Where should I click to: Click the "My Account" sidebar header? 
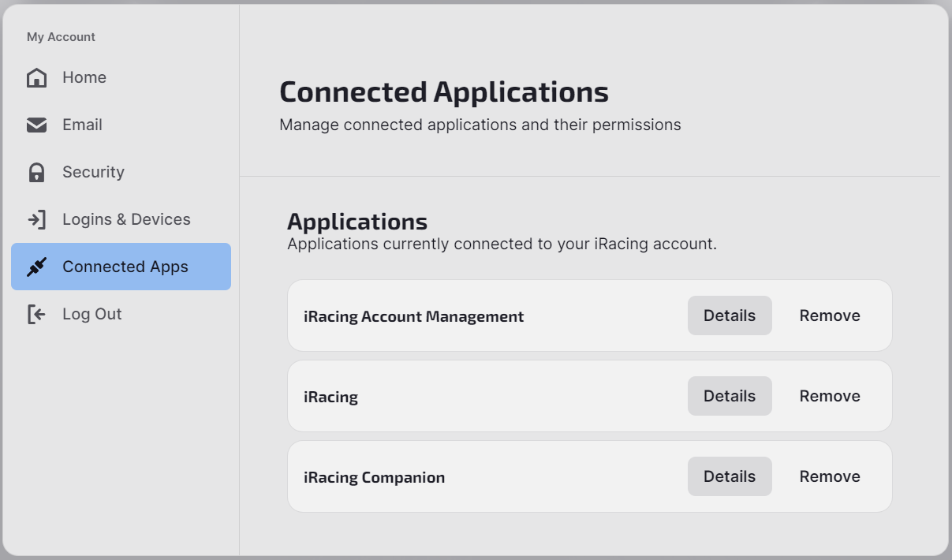coord(61,37)
